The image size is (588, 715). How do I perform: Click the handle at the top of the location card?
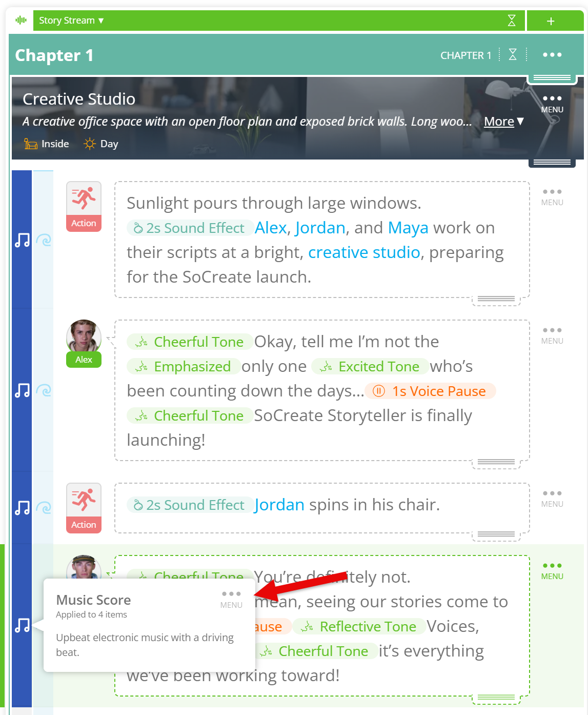tap(552, 78)
